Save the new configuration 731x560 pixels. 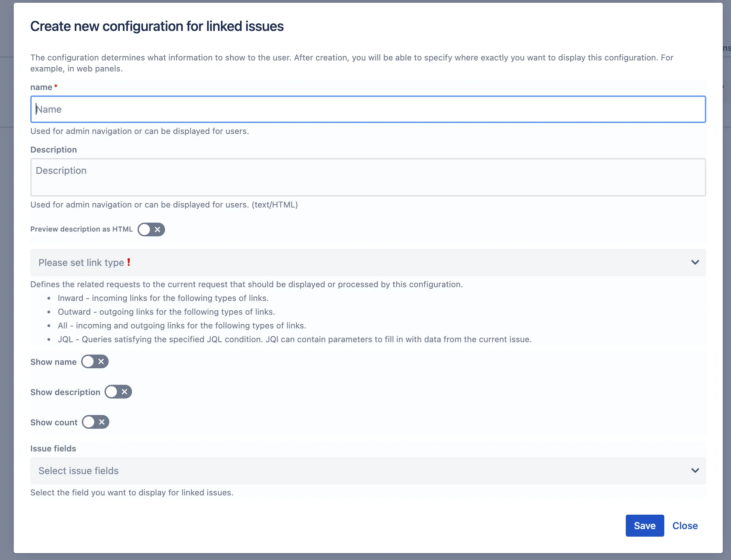point(645,526)
